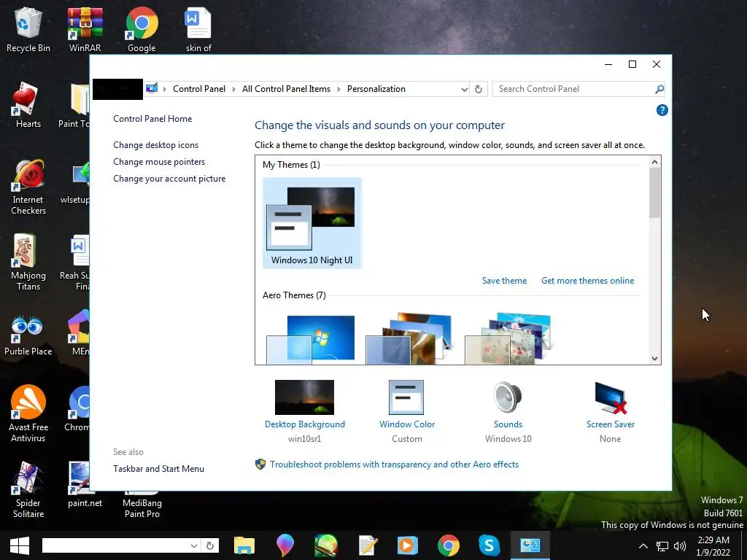Select the Control Panel breadcrumb
Screen dimensions: 747x560
198,89
